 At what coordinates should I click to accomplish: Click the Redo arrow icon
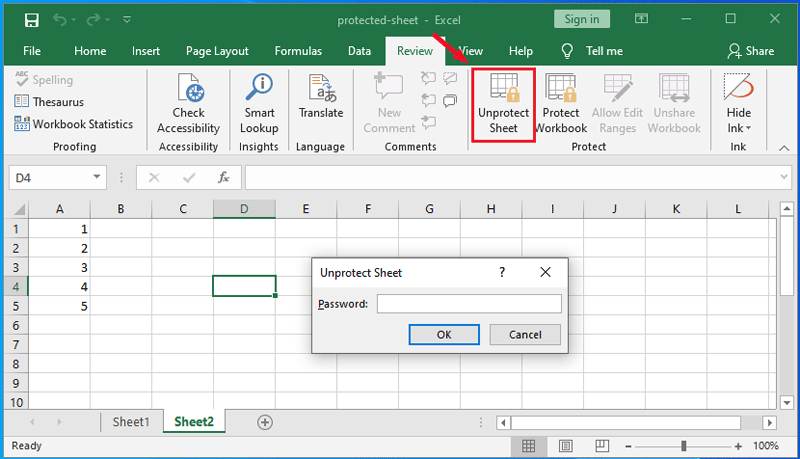coord(93,19)
